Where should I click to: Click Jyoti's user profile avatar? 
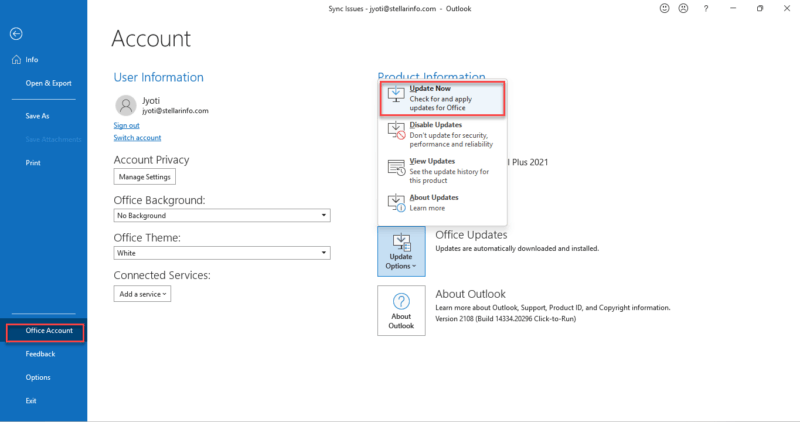[x=126, y=105]
